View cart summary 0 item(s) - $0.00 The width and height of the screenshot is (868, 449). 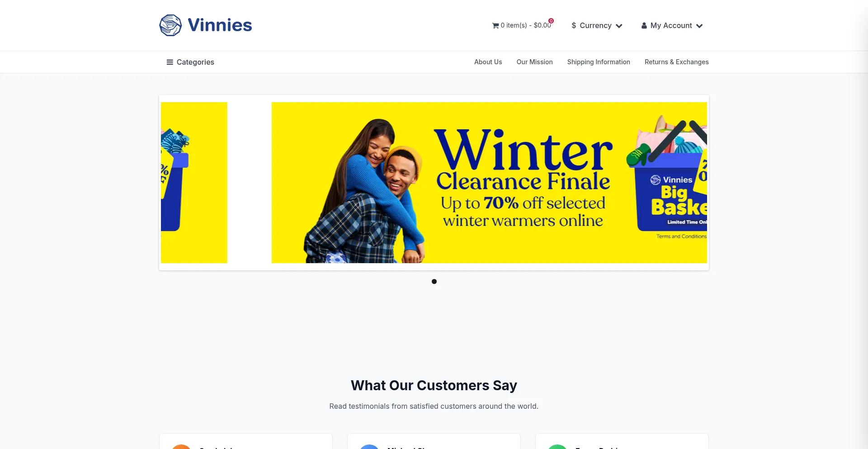coord(526,25)
